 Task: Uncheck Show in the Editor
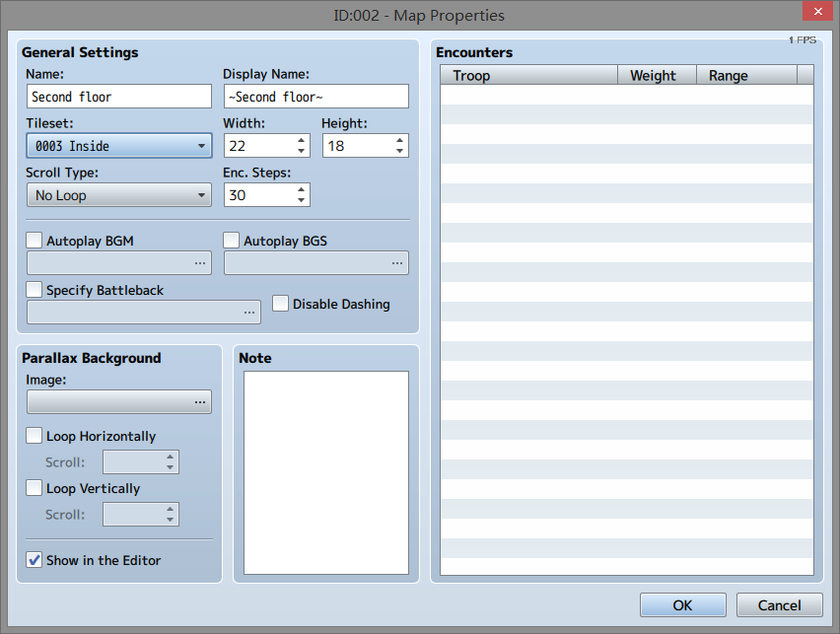coord(35,560)
